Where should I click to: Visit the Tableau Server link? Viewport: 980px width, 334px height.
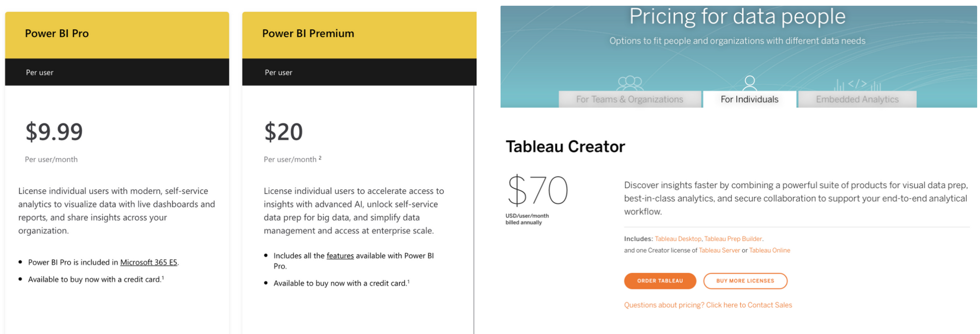pyautogui.click(x=719, y=250)
